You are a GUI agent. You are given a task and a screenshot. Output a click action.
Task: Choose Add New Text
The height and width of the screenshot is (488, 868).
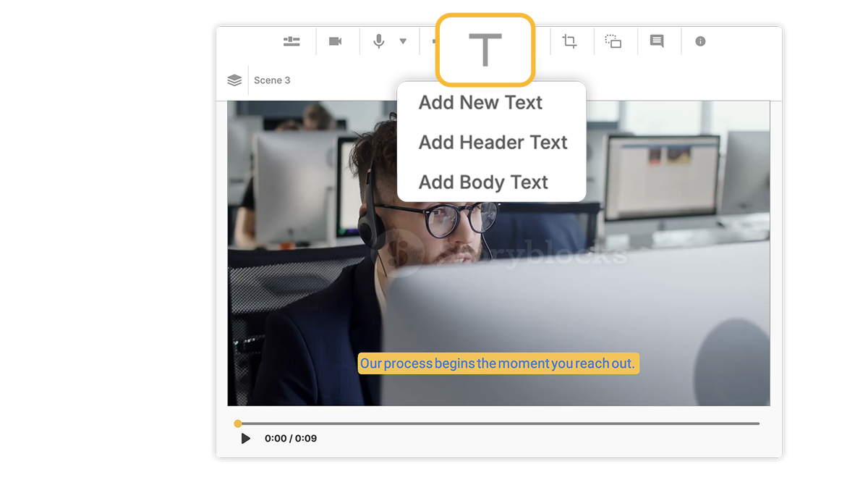(480, 103)
